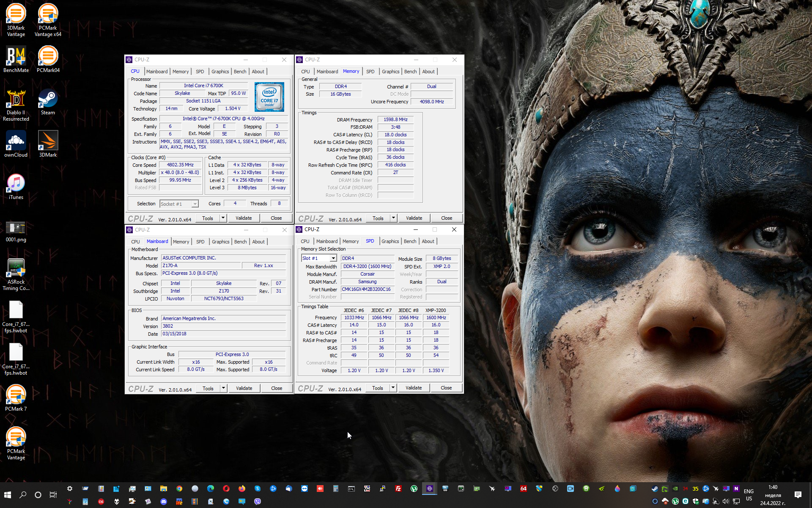
Task: Launch BenchMate from the desktop
Action: (x=16, y=60)
